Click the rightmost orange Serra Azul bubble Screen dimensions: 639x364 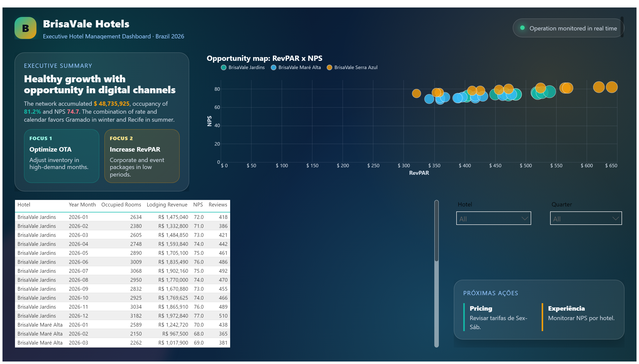612,87
